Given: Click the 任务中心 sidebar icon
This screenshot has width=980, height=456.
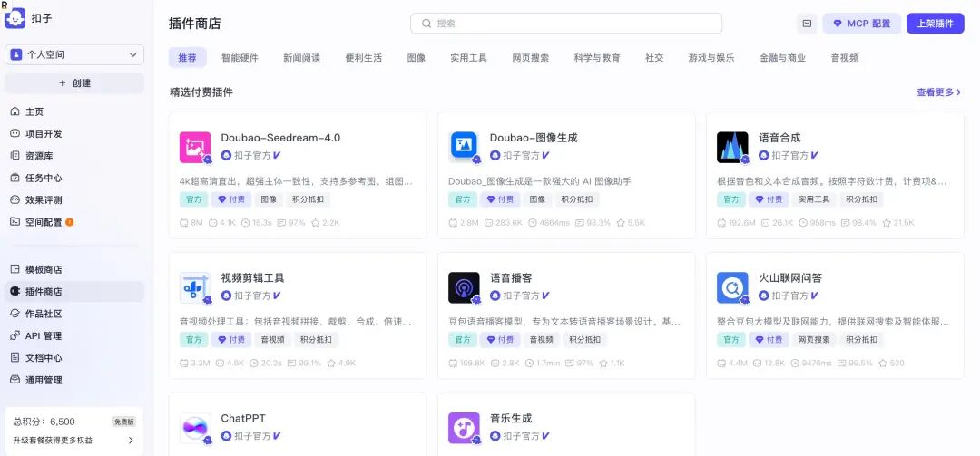Looking at the screenshot, I should pos(15,178).
